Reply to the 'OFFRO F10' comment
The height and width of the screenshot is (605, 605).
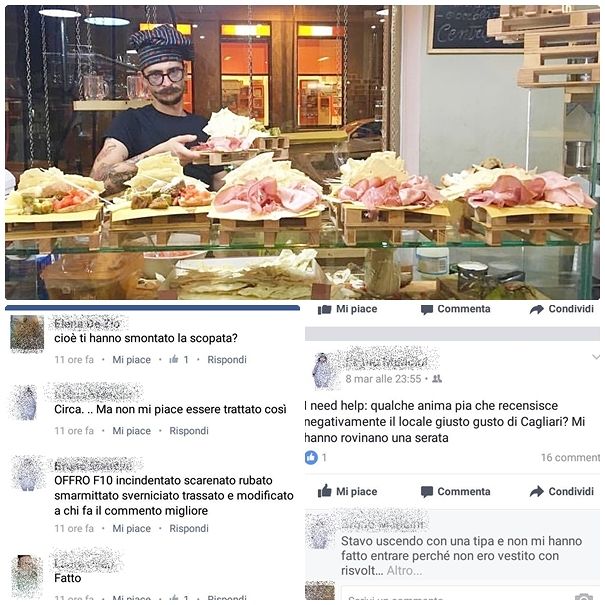189,528
